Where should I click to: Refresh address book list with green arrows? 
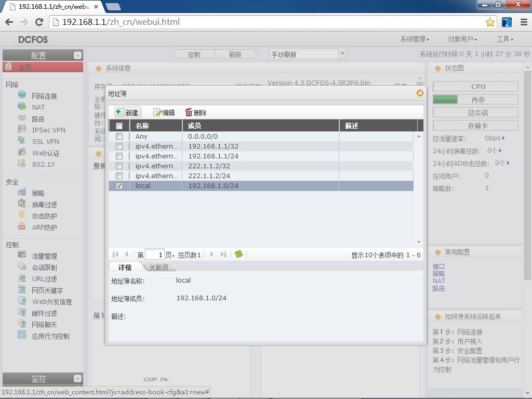click(x=238, y=254)
